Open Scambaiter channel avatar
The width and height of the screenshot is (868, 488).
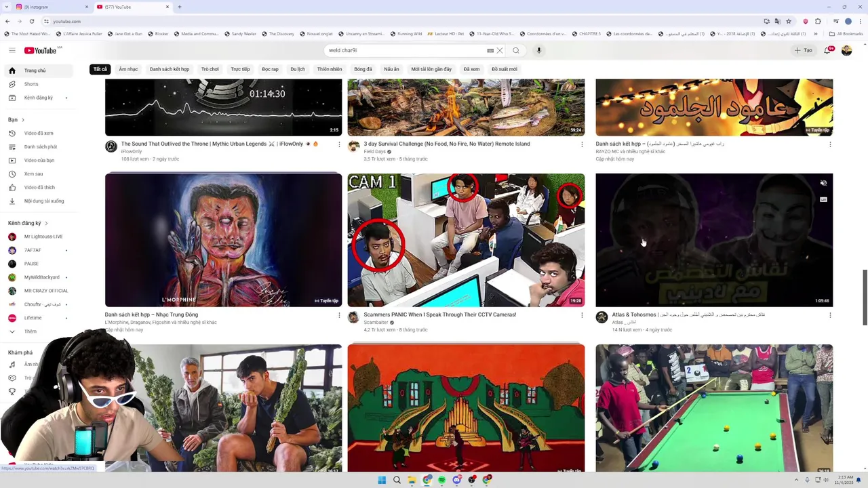pyautogui.click(x=353, y=317)
